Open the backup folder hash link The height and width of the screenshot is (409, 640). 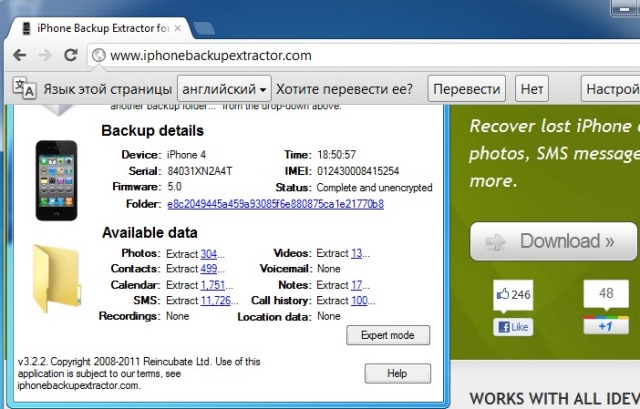click(x=276, y=204)
